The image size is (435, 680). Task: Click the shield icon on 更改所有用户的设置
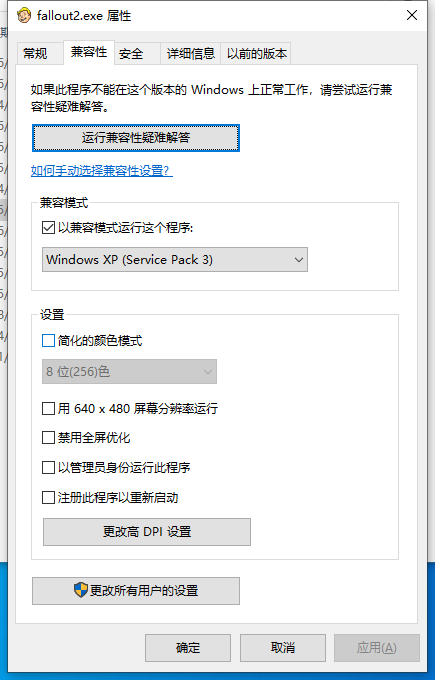[81, 590]
